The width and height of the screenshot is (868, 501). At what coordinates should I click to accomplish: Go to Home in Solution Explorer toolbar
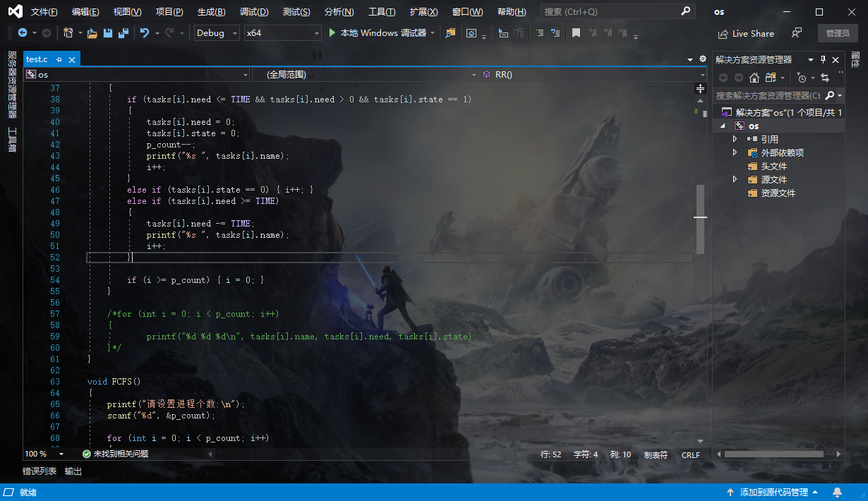pyautogui.click(x=754, y=78)
